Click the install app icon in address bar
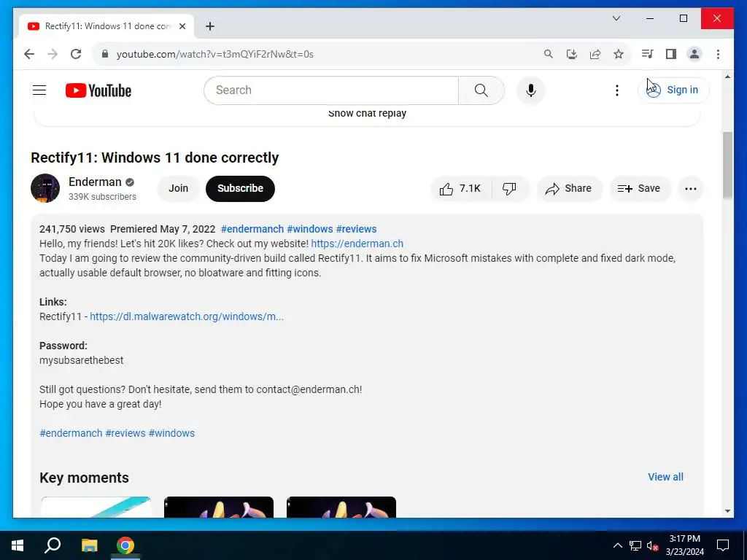The height and width of the screenshot is (560, 747). [x=572, y=54]
